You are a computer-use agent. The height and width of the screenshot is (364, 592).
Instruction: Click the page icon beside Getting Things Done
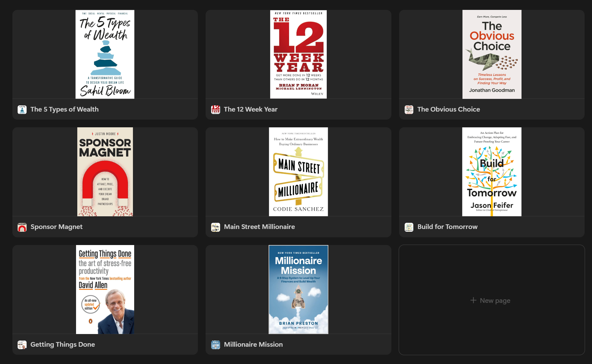click(22, 345)
